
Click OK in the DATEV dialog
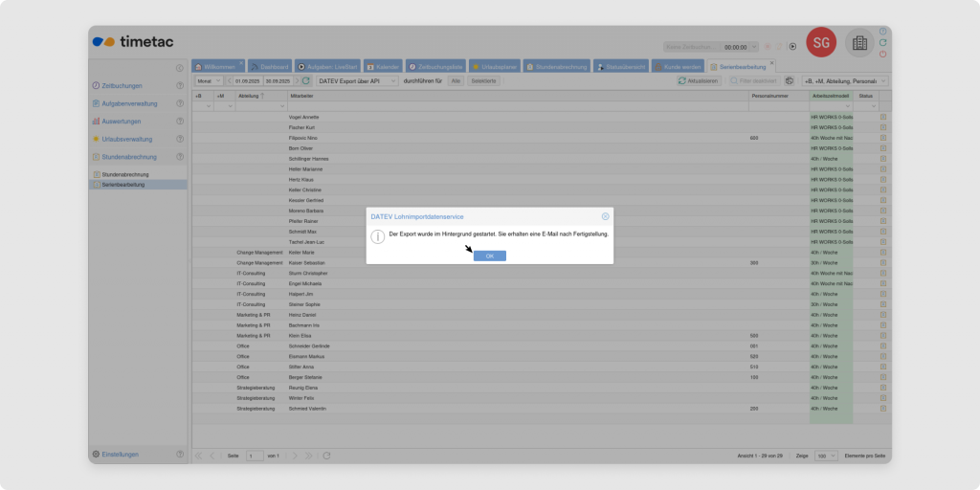tap(489, 256)
